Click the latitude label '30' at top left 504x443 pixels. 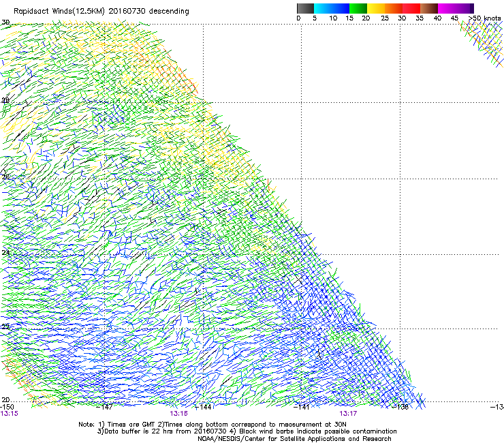click(x=5, y=22)
